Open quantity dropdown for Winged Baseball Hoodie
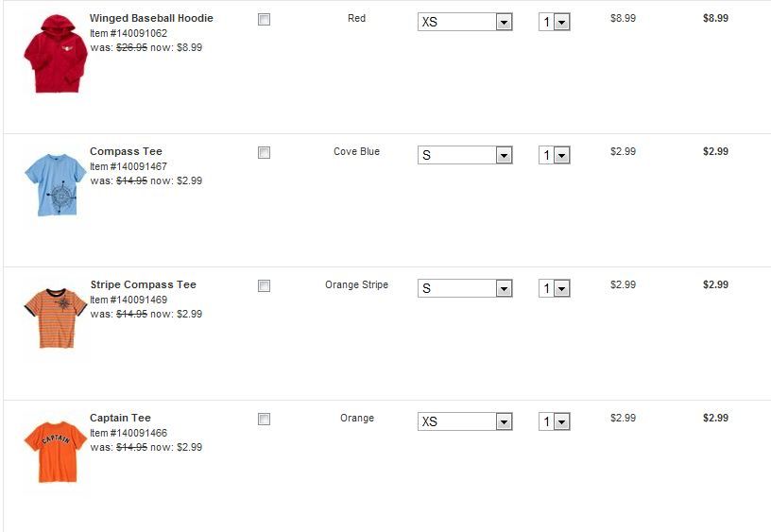 [555, 22]
